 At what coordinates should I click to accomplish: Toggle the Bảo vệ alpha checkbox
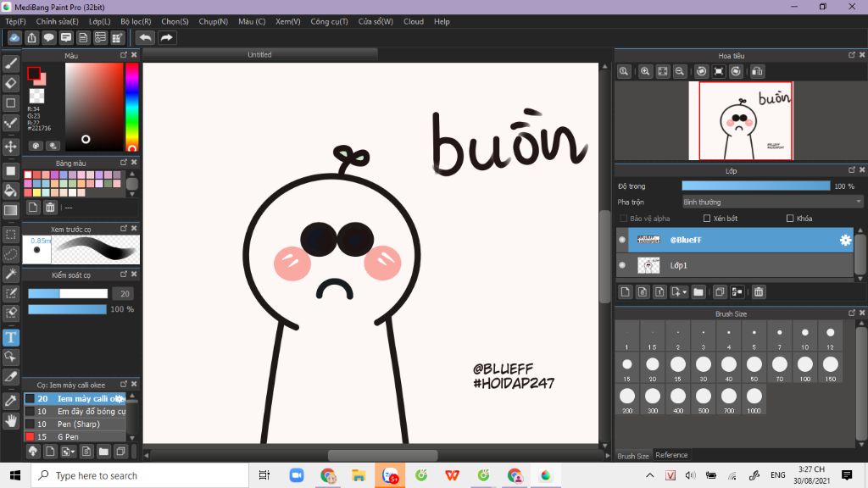click(623, 219)
